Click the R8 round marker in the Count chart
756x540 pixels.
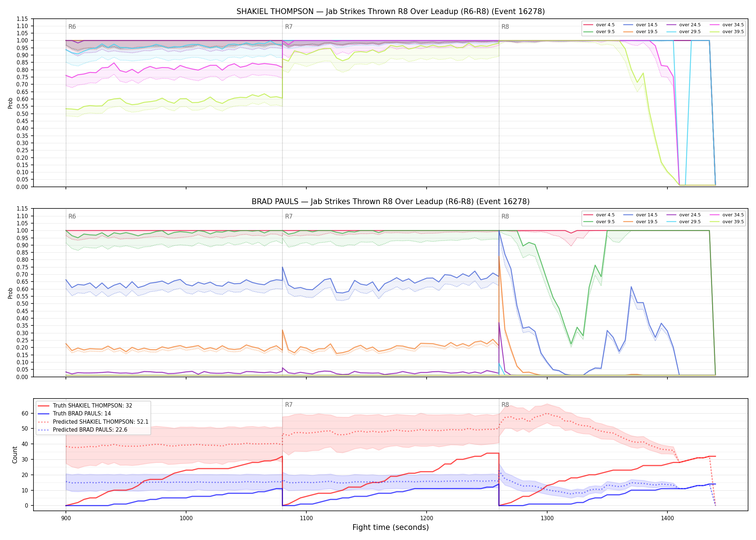pos(505,405)
